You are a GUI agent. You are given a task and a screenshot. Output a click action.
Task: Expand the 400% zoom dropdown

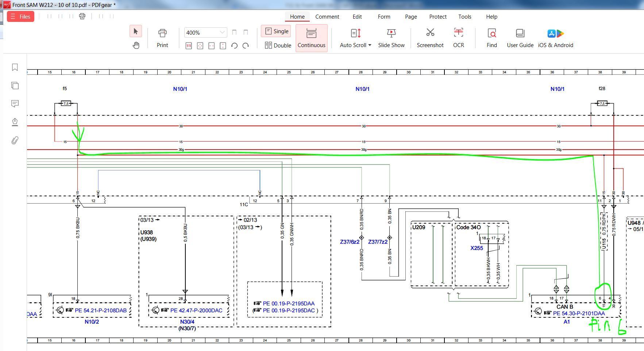point(222,32)
